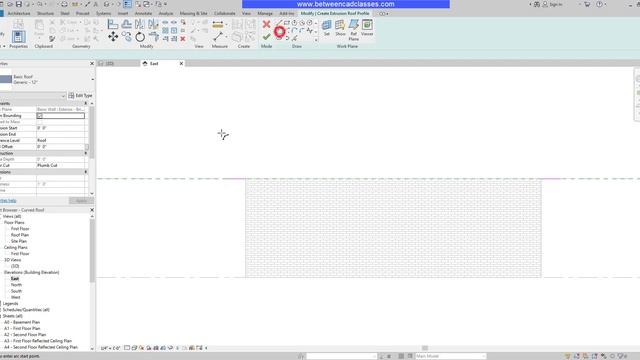Click Save in the quick access toolbar
640x360 pixels.
(x=18, y=4)
